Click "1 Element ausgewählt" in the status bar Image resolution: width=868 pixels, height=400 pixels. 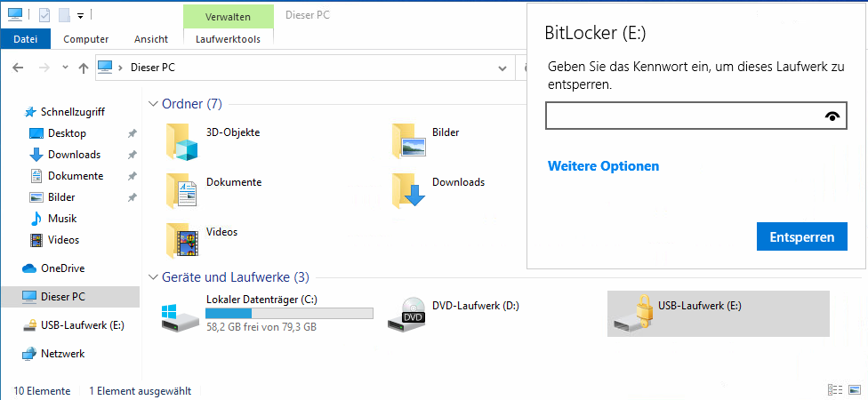(140, 391)
